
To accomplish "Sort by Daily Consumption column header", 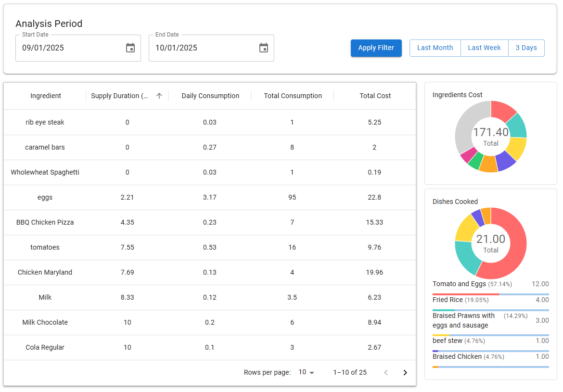I will click(210, 96).
